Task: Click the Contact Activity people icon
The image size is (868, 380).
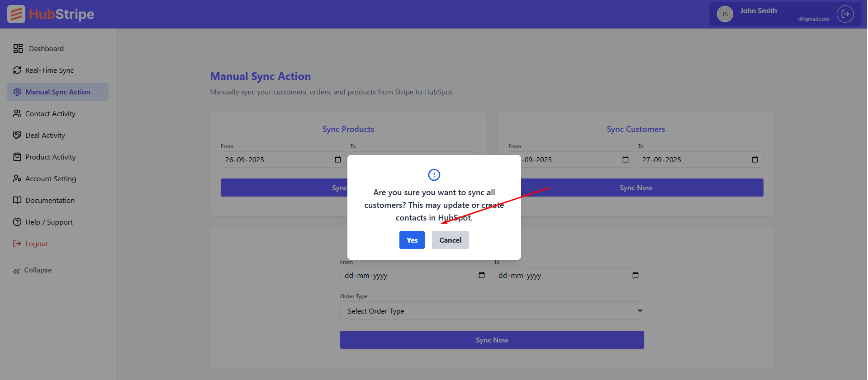Action: [17, 113]
